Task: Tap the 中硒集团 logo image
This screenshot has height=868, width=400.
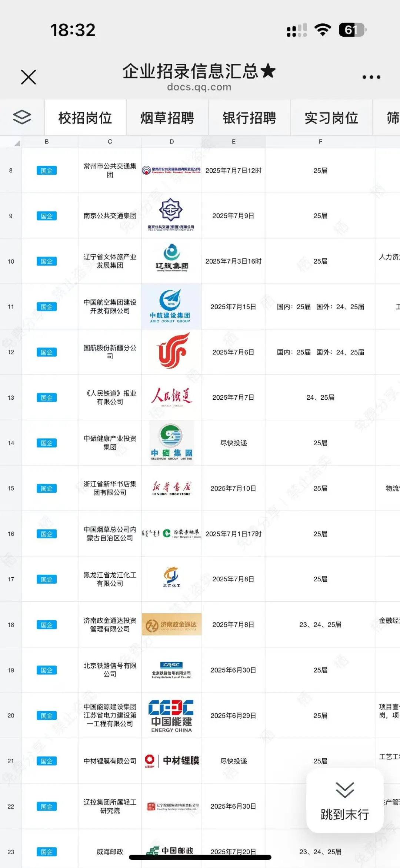Action: pyautogui.click(x=171, y=442)
